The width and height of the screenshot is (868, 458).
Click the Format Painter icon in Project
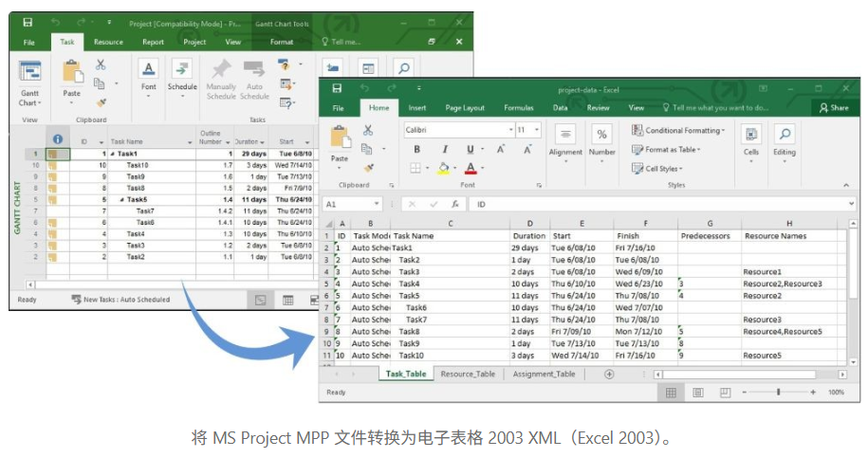tap(101, 102)
